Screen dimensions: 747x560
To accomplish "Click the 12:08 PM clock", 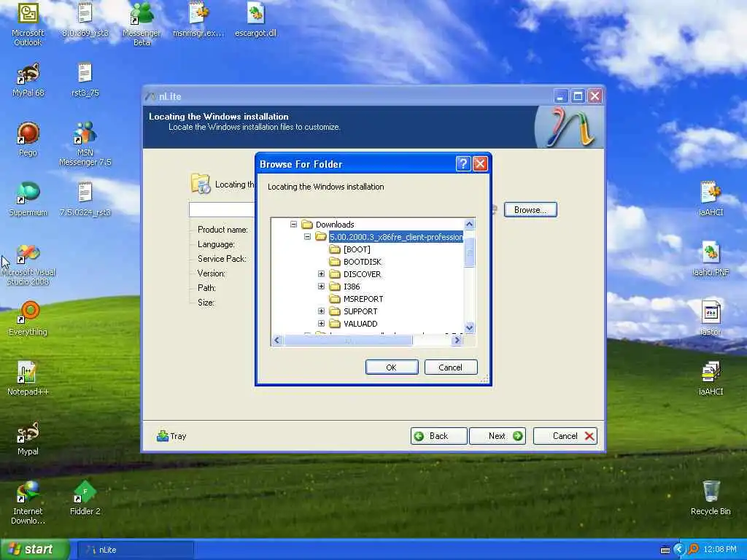I will tap(719, 550).
